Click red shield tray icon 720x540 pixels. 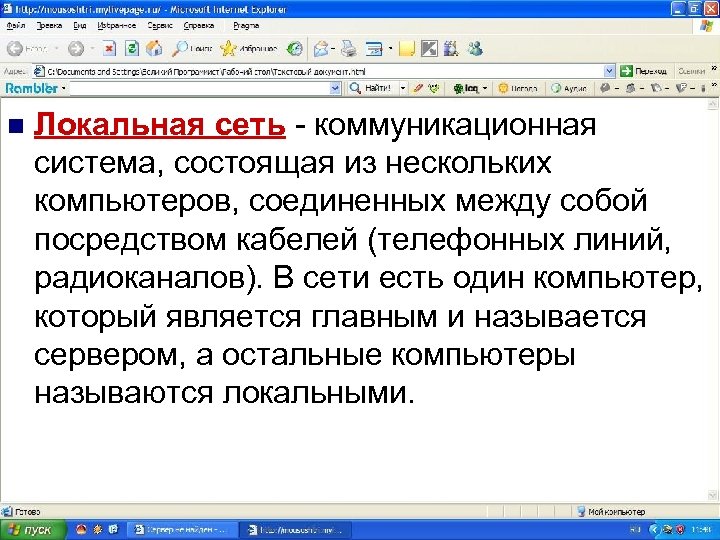click(x=680, y=530)
